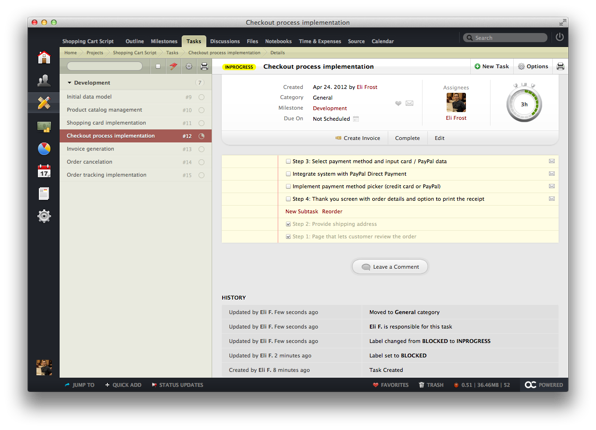
Task: Uncheck Step 1 review the order subtask
Action: click(x=288, y=236)
